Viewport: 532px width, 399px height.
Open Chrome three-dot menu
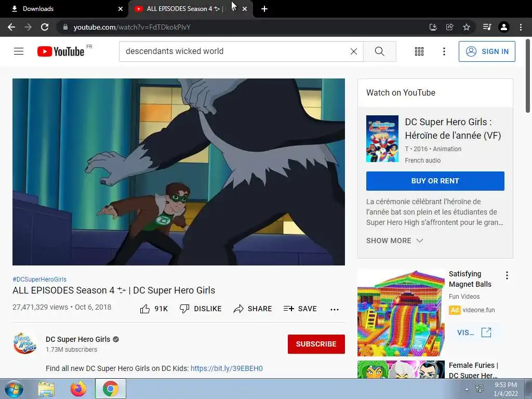click(x=521, y=27)
